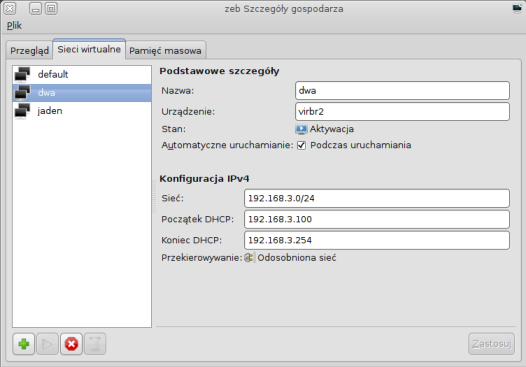The image size is (526, 367).
Task: Minimize the Szczegóły gospodarza window
Action: coord(35,8)
